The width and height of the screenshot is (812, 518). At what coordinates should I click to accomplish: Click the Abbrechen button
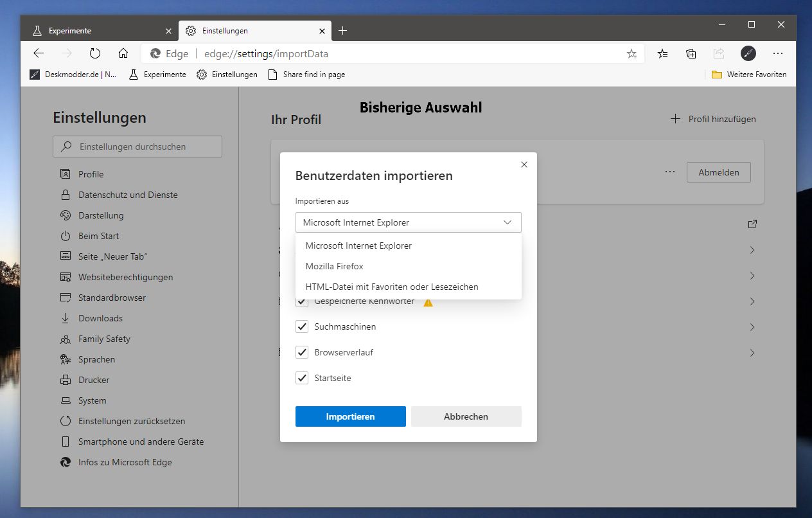466,416
